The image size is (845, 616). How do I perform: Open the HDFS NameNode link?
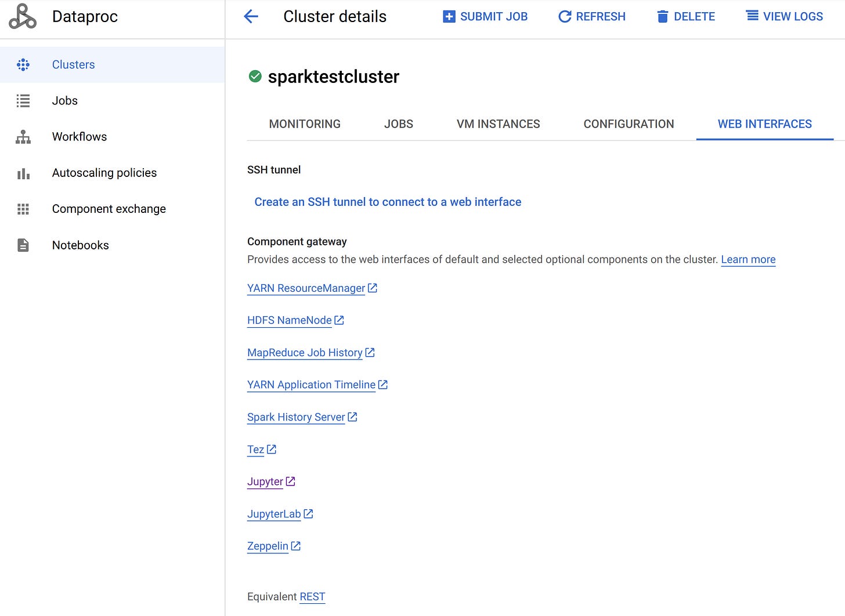coord(290,320)
